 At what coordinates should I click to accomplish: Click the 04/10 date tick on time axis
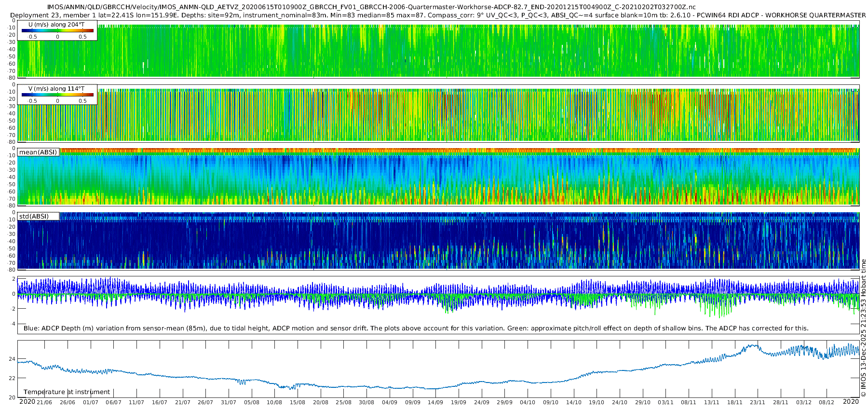pos(528,402)
